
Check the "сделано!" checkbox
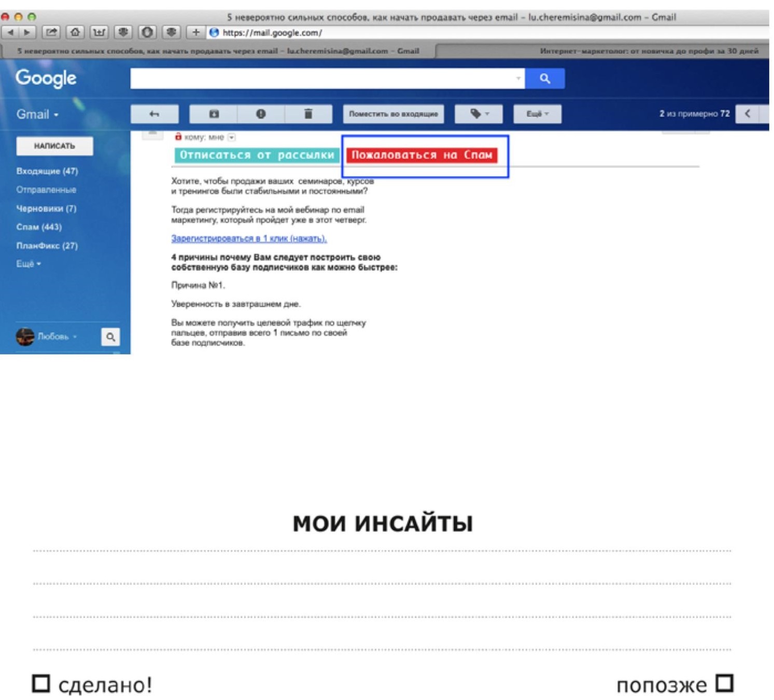[41, 683]
